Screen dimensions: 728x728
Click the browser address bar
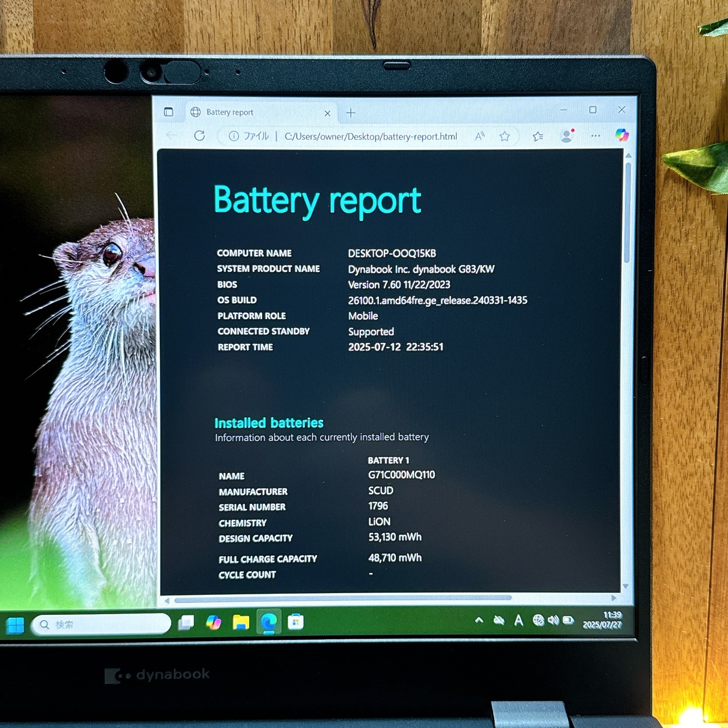coord(370,136)
